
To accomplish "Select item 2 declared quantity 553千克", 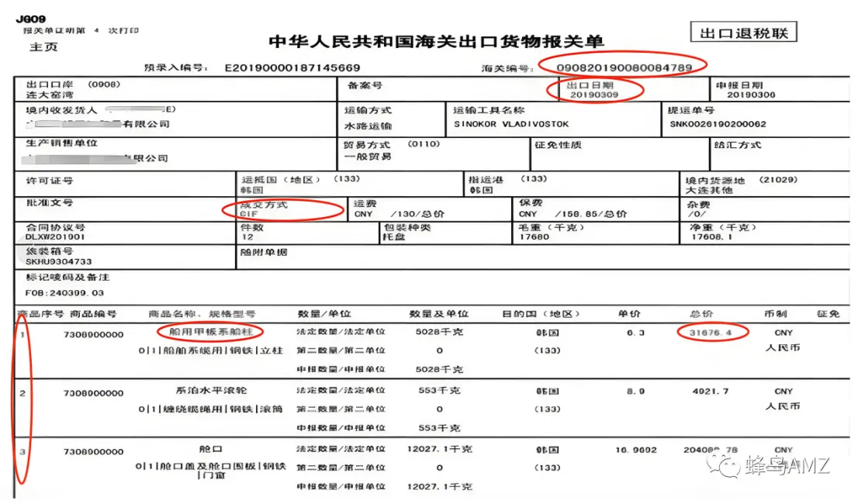I will (x=439, y=427).
